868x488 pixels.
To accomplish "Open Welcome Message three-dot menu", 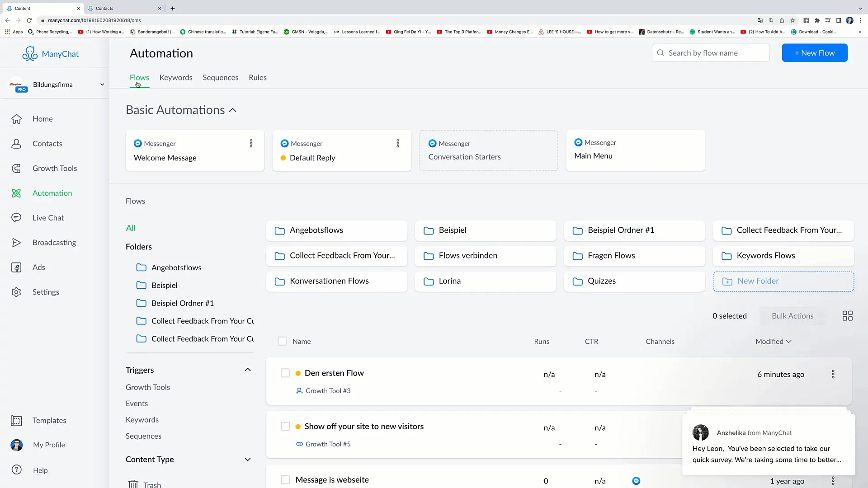I will point(251,144).
